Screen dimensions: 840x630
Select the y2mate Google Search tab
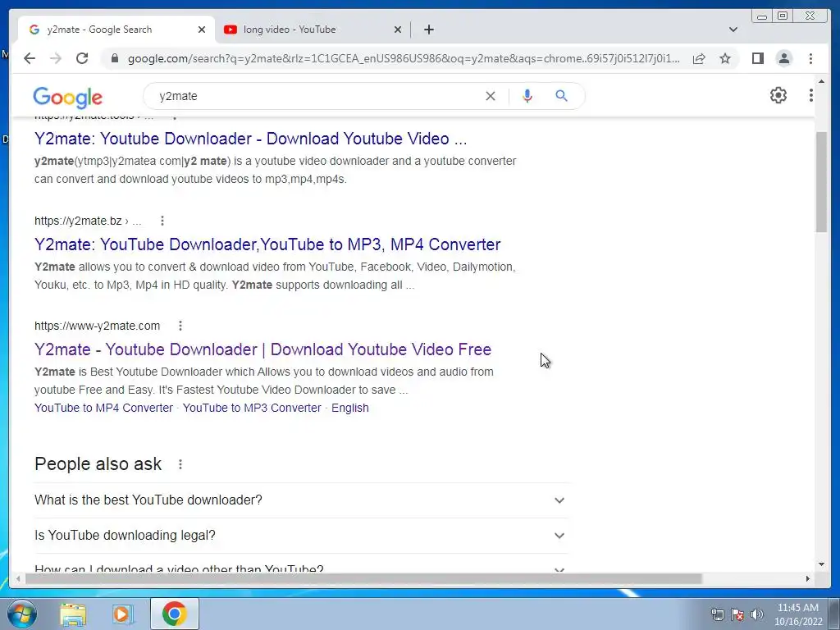(116, 30)
